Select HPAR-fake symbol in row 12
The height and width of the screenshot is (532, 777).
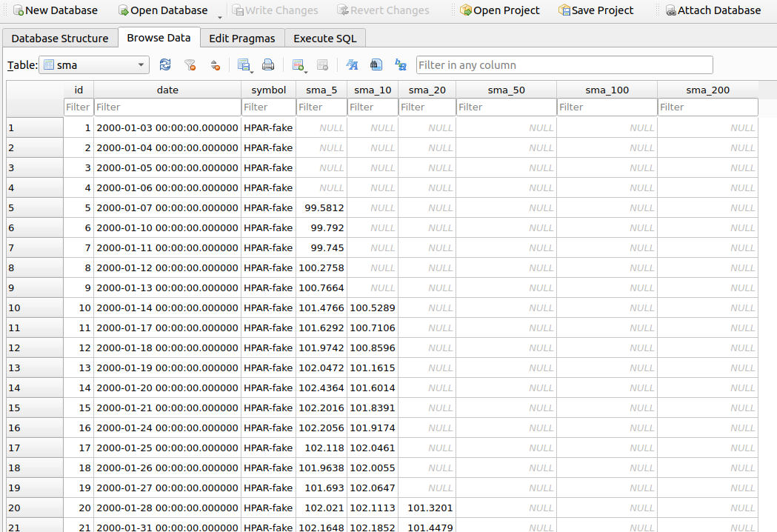pyautogui.click(x=269, y=348)
